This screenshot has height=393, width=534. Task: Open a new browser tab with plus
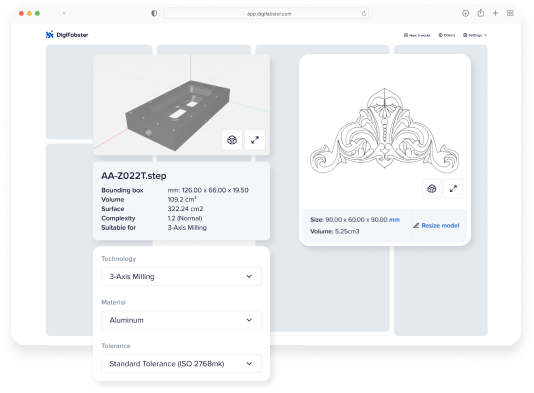click(x=496, y=13)
